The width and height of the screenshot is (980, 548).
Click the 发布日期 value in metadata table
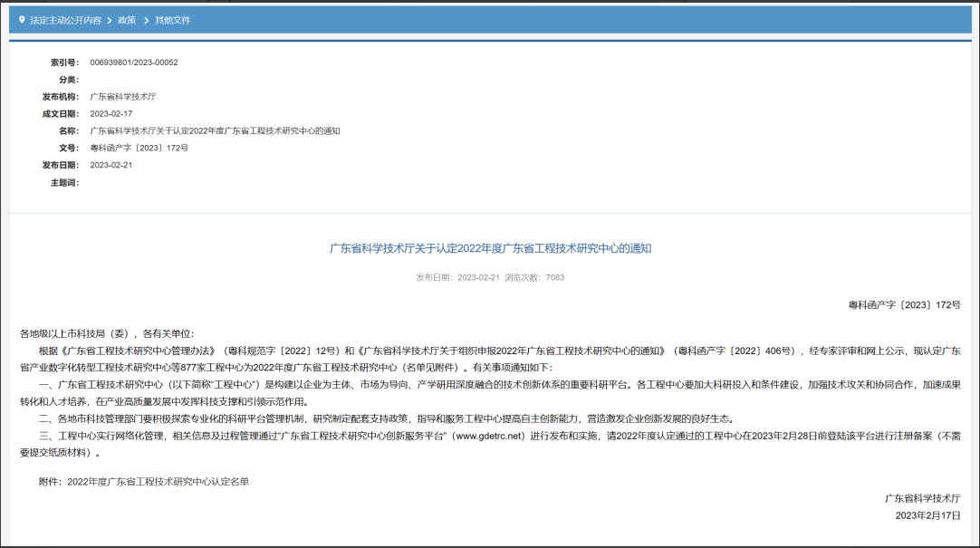(x=111, y=165)
